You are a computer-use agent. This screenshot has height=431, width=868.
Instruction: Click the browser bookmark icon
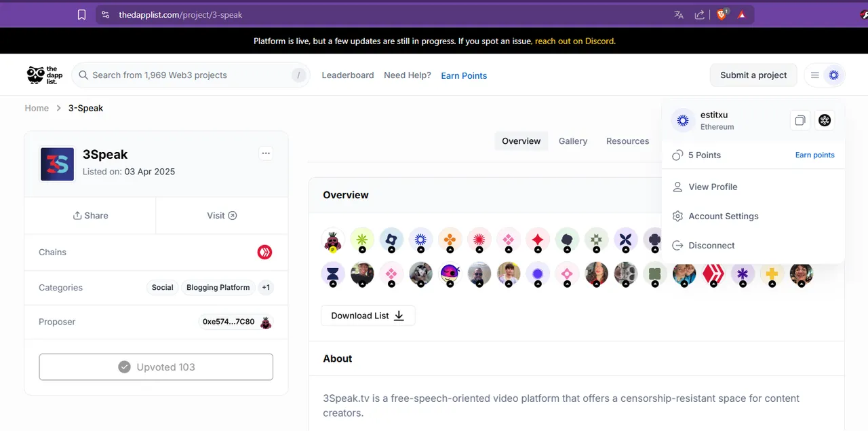[x=81, y=14]
